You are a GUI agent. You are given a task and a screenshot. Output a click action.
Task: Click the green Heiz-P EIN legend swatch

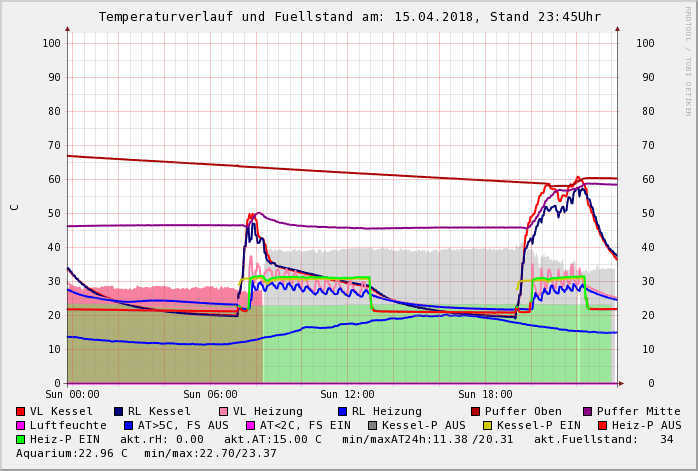click(x=20, y=439)
